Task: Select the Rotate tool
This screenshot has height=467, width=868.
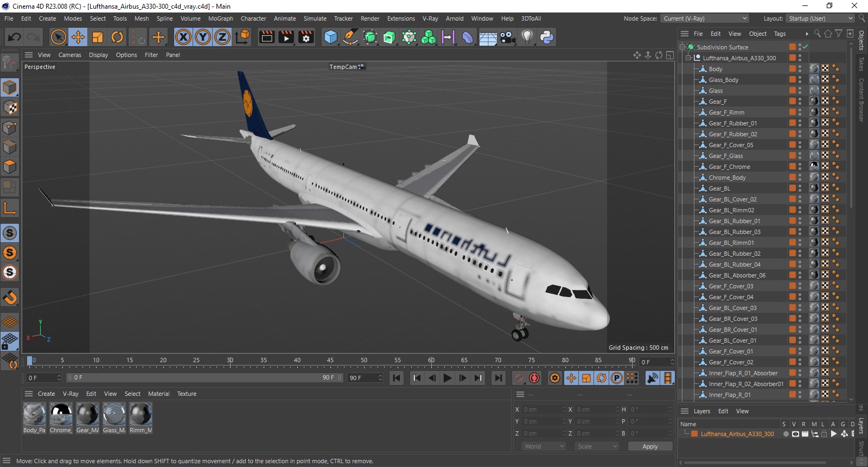Action: pyautogui.click(x=117, y=37)
